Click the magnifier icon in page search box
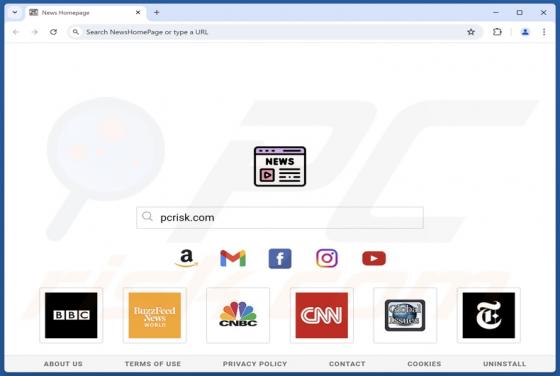The image size is (560, 376). click(147, 216)
